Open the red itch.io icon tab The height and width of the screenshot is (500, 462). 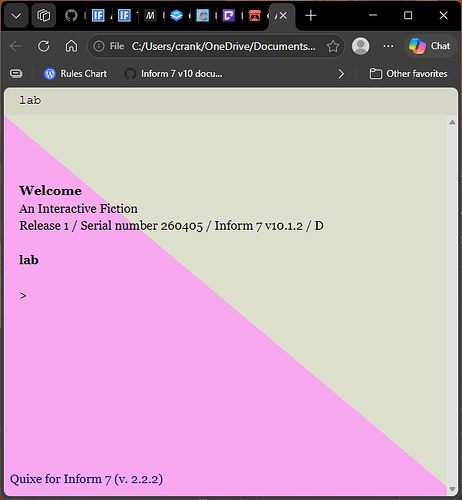(x=255, y=15)
